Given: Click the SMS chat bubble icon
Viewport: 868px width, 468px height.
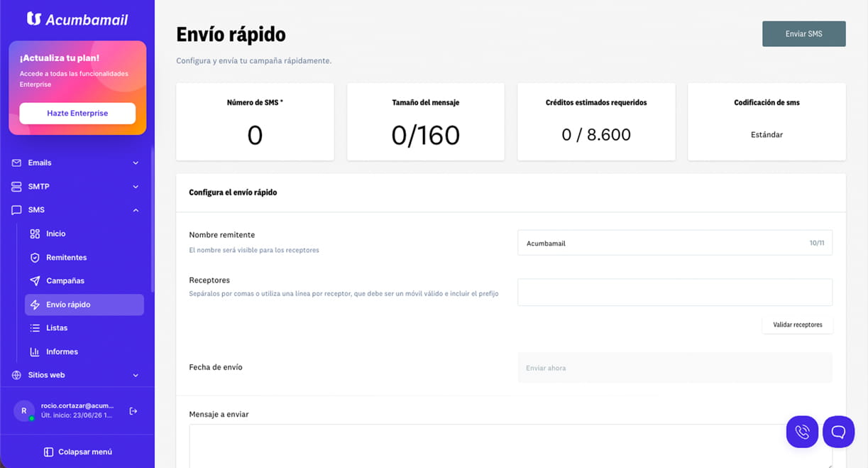Looking at the screenshot, I should click(x=16, y=210).
